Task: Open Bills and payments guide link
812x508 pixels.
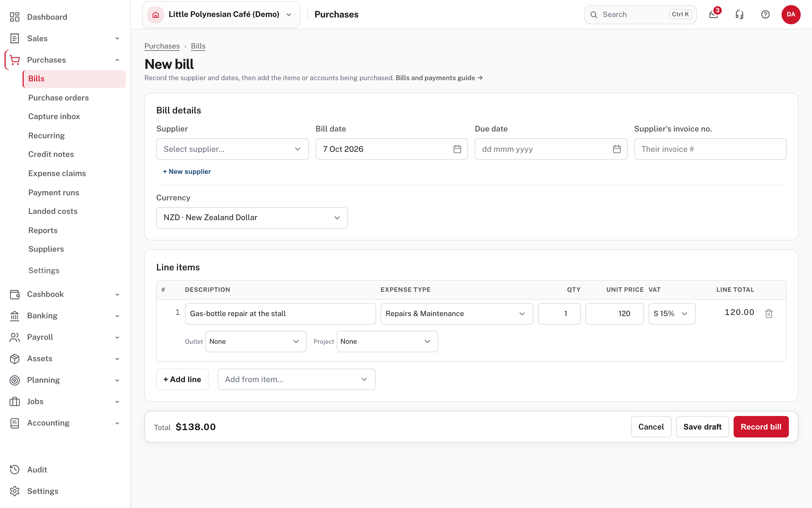Action: pos(439,78)
